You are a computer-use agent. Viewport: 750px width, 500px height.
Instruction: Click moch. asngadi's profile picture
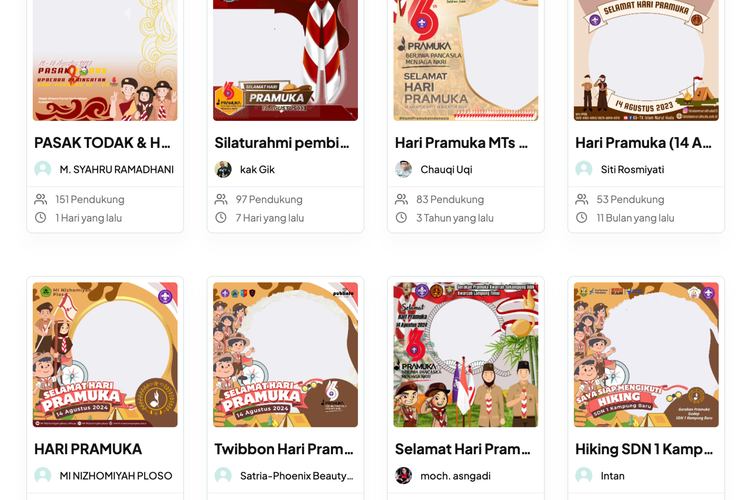pos(403,476)
